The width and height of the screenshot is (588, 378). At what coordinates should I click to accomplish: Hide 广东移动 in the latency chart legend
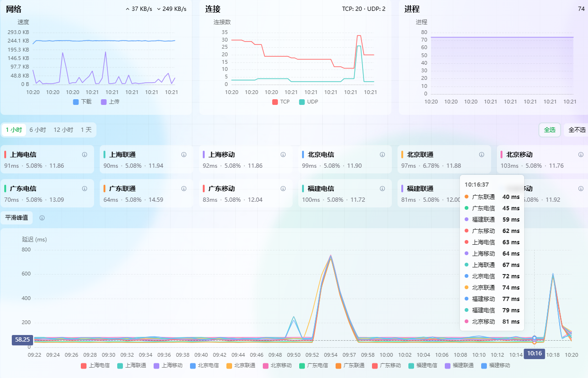tap(386, 365)
